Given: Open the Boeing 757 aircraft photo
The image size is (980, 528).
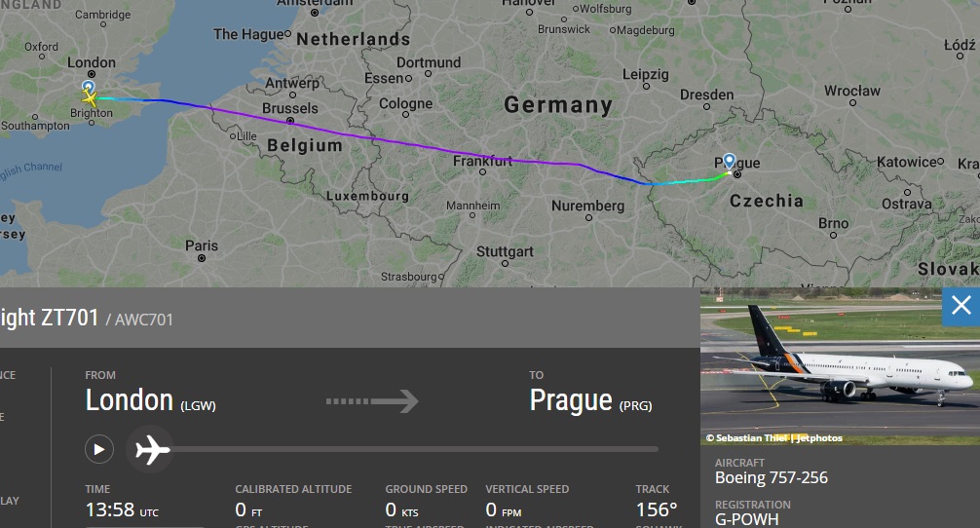Looking at the screenshot, I should coord(840,366).
